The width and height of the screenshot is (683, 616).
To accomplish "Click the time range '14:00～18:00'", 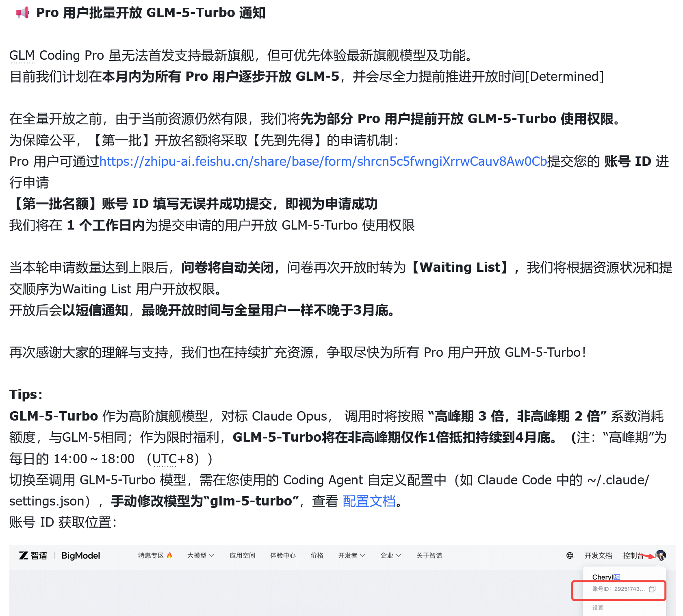I will 94,459.
